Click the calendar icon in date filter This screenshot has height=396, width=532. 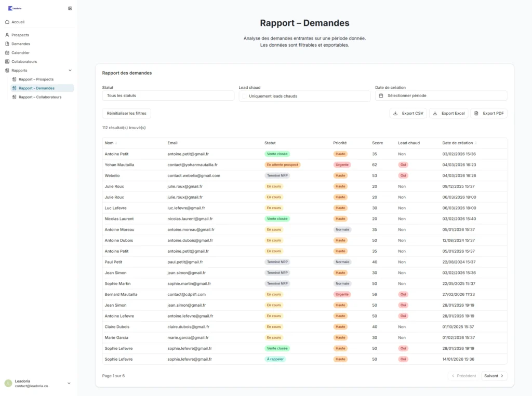[381, 96]
